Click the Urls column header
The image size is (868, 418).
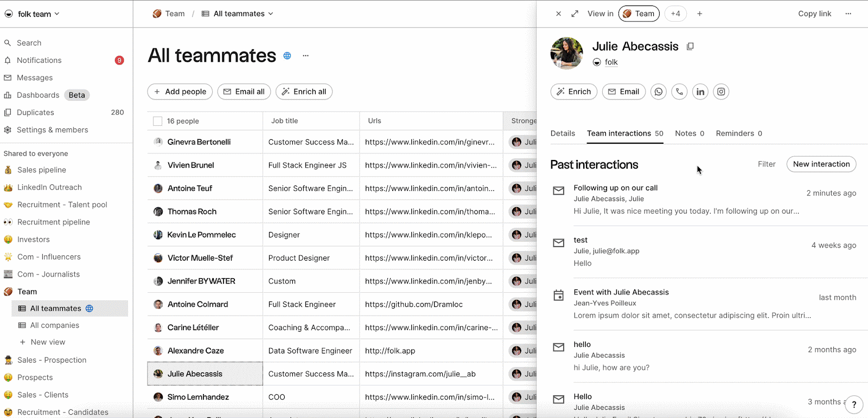pos(431,121)
